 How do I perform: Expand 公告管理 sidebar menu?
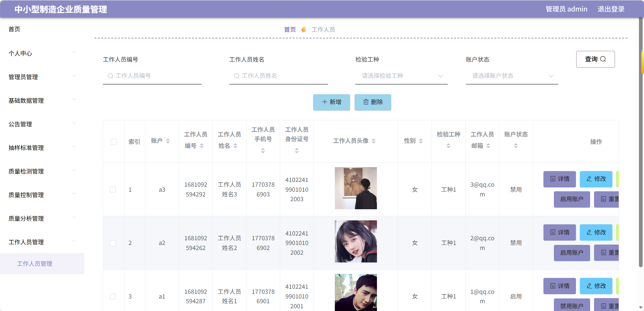pos(42,124)
